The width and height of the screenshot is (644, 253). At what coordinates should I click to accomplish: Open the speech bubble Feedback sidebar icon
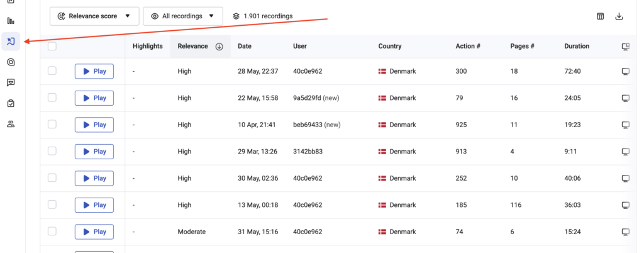point(11,82)
